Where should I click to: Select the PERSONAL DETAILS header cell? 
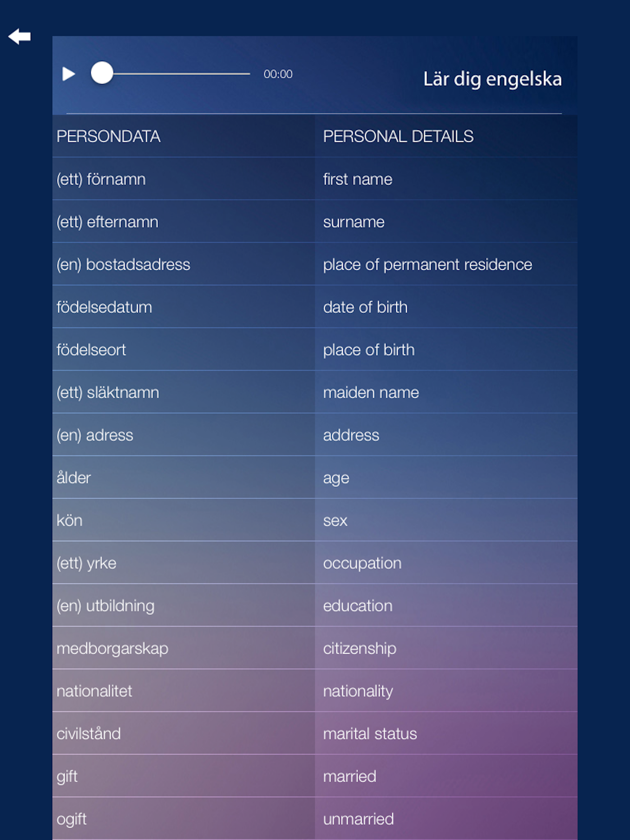(x=446, y=136)
